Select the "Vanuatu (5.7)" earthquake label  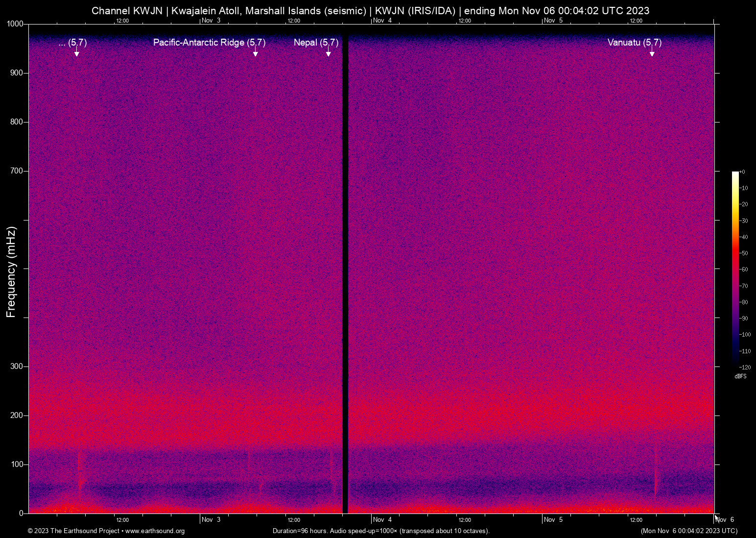point(635,43)
